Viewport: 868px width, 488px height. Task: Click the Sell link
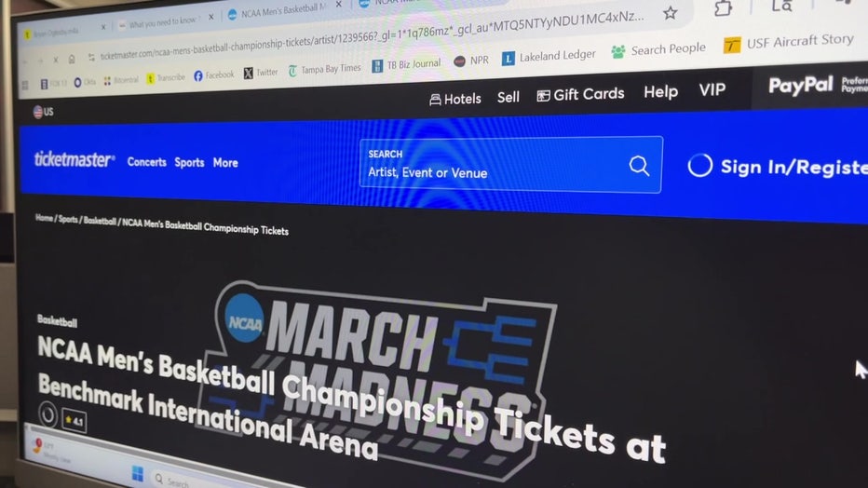pyautogui.click(x=509, y=98)
